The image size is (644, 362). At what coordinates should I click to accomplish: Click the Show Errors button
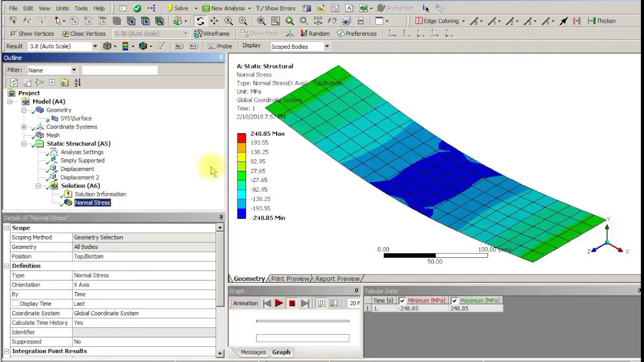[x=276, y=8]
